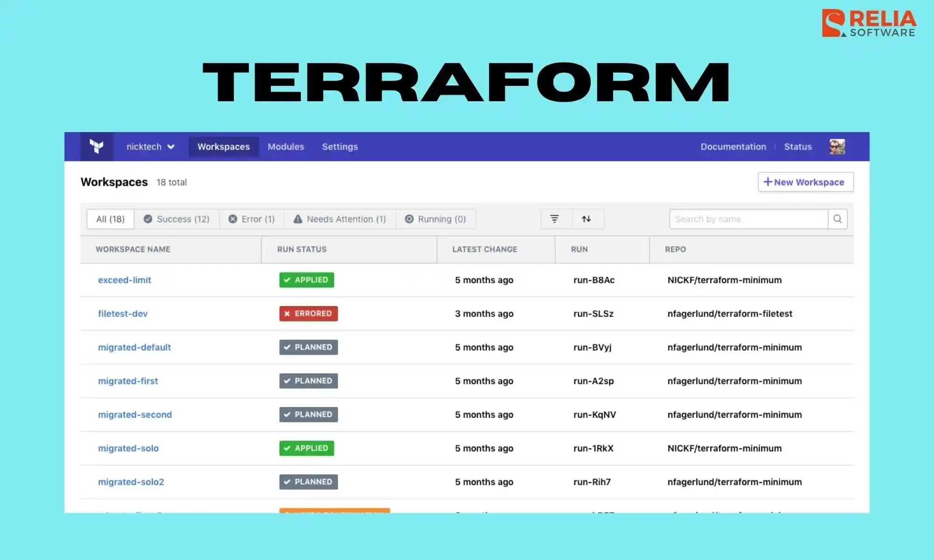Switch to the Workspaces tab
Viewport: 934px width, 560px height.
[224, 147]
